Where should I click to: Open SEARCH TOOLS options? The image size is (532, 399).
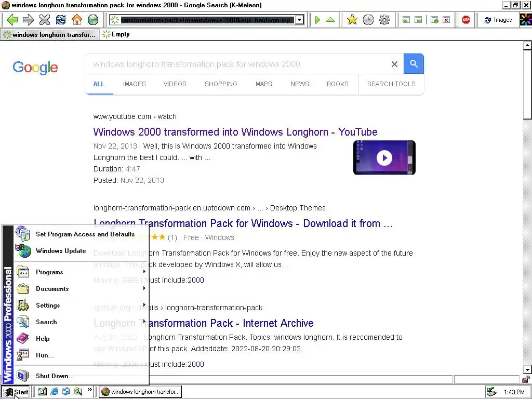click(x=391, y=84)
